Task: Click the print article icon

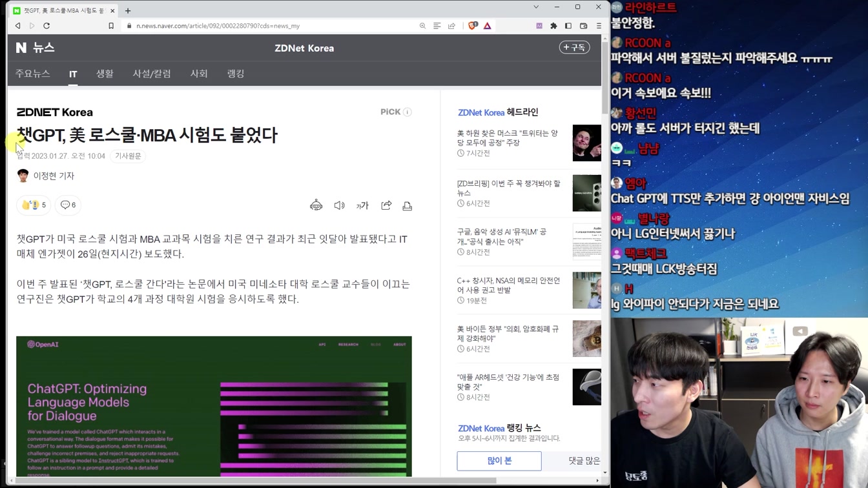Action: click(x=408, y=205)
